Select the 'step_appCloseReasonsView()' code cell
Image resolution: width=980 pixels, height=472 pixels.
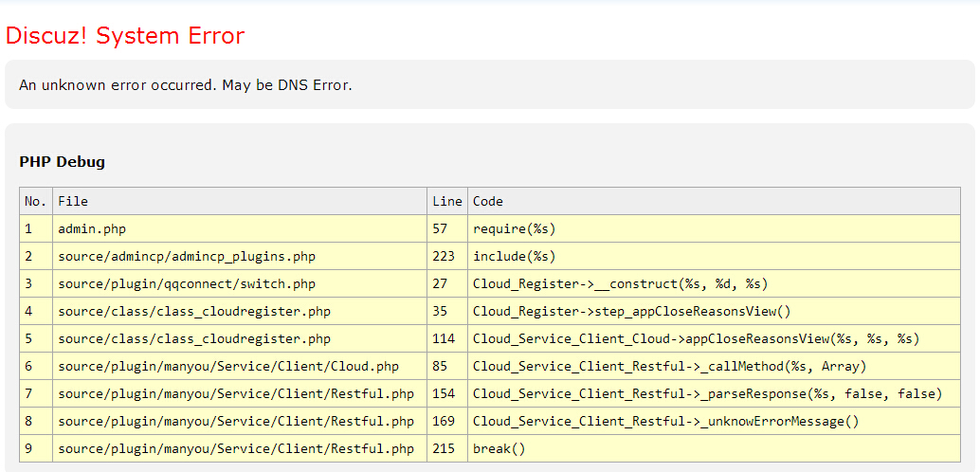click(x=714, y=311)
